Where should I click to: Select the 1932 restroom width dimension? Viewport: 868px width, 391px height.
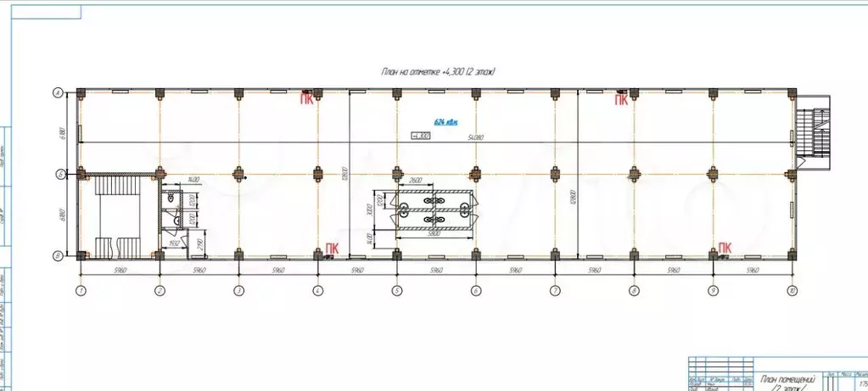pyautogui.click(x=176, y=243)
